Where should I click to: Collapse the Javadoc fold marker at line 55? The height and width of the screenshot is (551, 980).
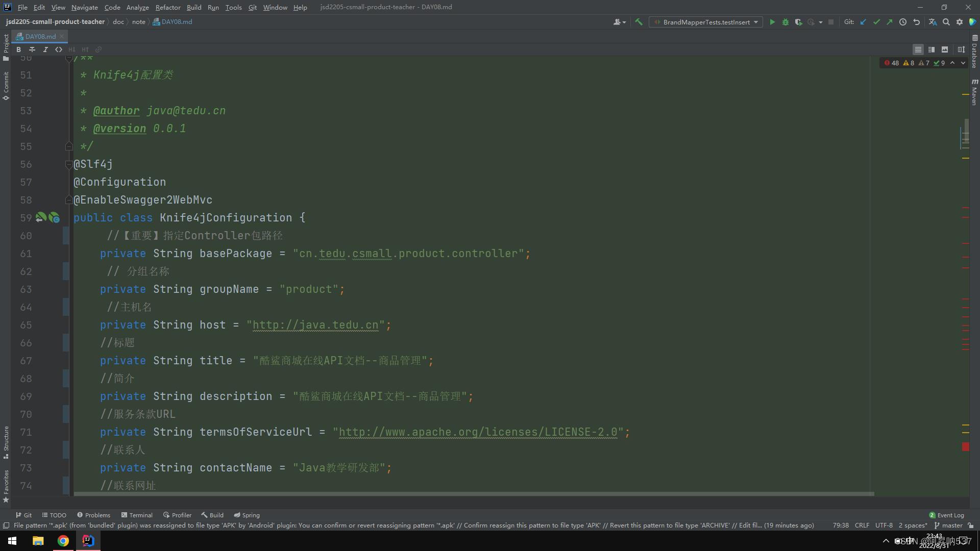pos(68,146)
